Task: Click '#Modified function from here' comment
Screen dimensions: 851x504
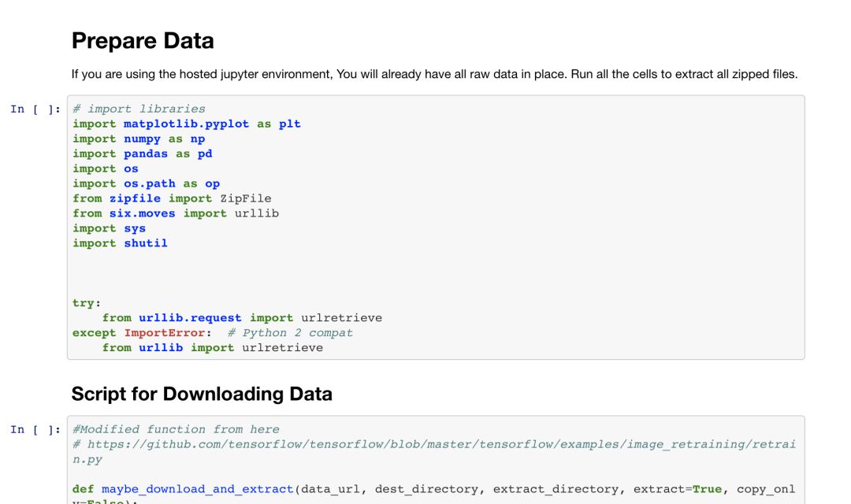Action: (x=176, y=429)
